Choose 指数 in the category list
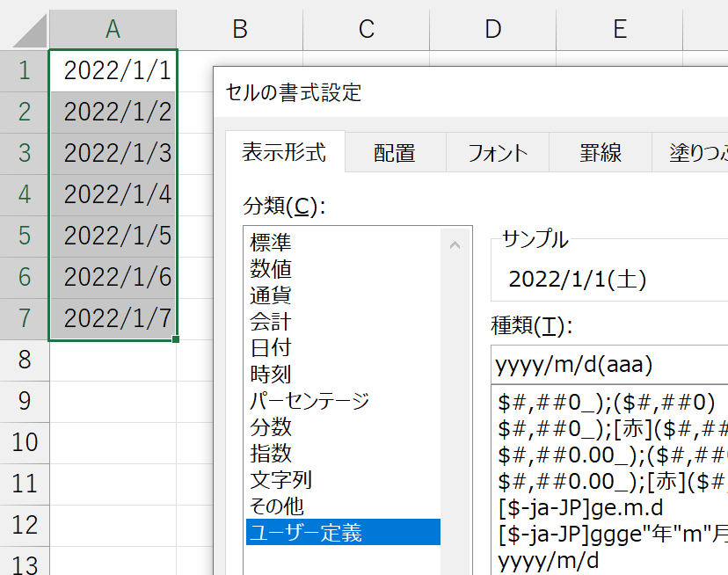Image resolution: width=728 pixels, height=575 pixels. pos(343,454)
